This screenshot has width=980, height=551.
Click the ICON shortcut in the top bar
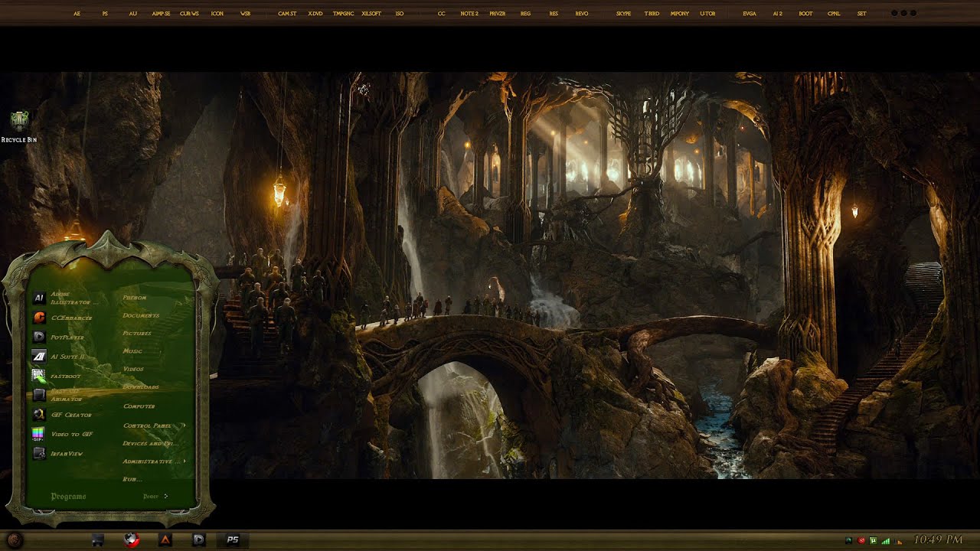click(217, 14)
